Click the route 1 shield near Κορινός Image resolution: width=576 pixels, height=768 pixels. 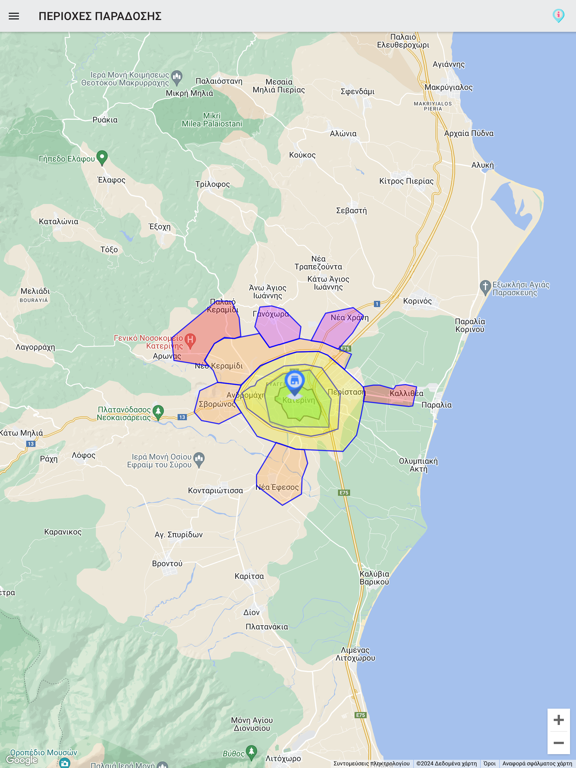click(377, 304)
